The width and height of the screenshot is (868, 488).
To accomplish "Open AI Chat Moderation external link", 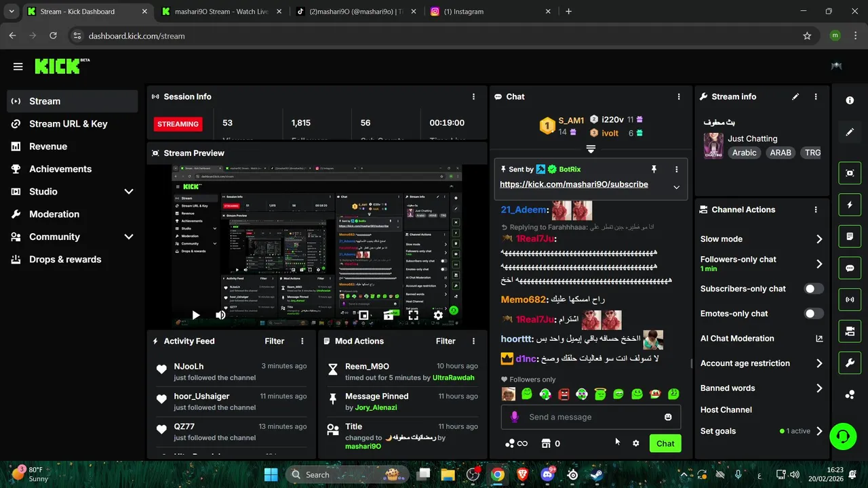I will point(819,339).
